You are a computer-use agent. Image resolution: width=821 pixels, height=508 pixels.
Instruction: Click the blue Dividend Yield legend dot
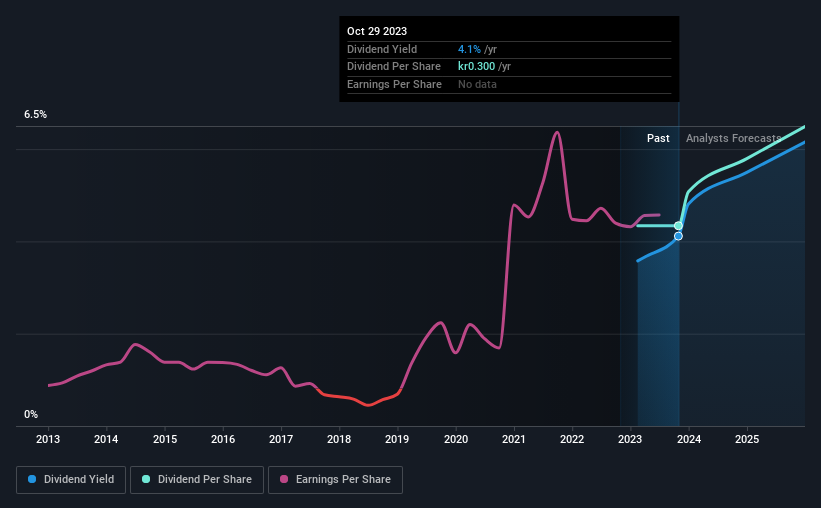tap(32, 479)
